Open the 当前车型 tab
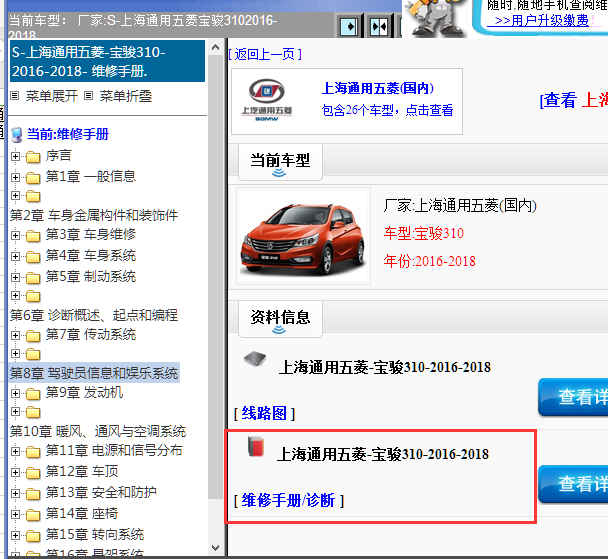This screenshot has height=559, width=608. tap(280, 162)
